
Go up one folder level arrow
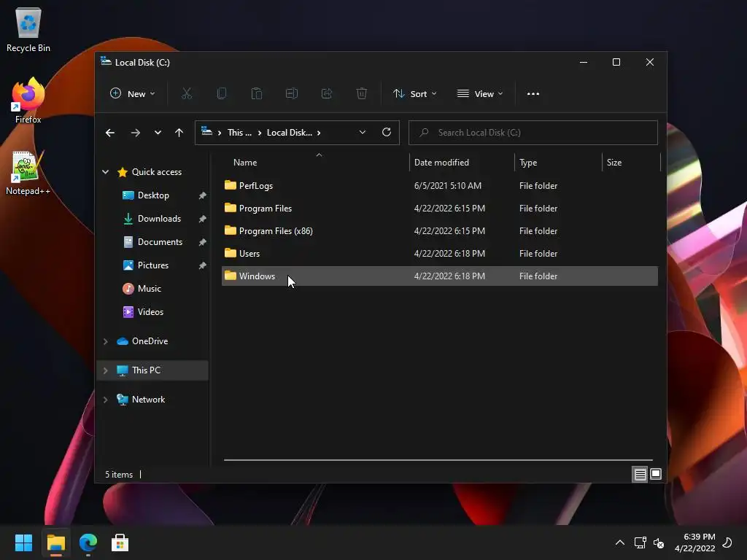(179, 133)
